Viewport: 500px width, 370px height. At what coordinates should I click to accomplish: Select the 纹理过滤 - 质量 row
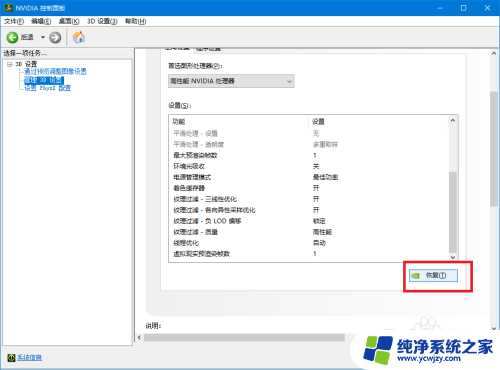click(309, 232)
